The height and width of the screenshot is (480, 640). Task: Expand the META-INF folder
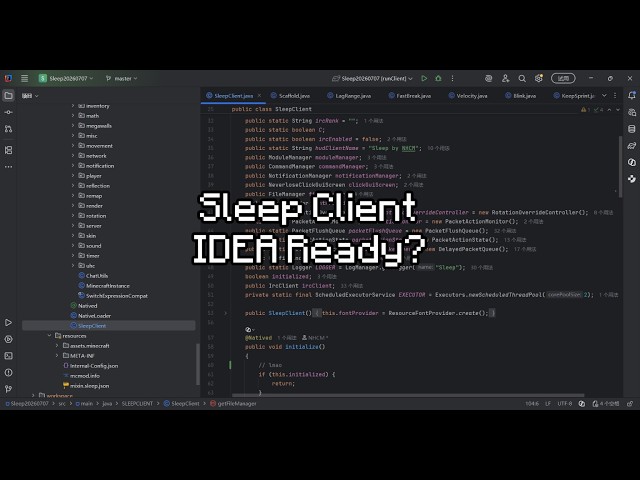[x=57, y=356]
